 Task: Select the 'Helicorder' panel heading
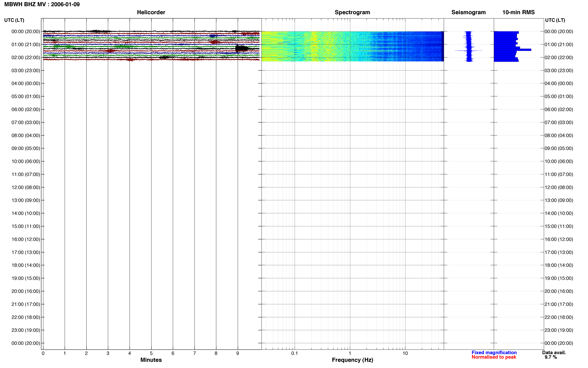tap(151, 12)
